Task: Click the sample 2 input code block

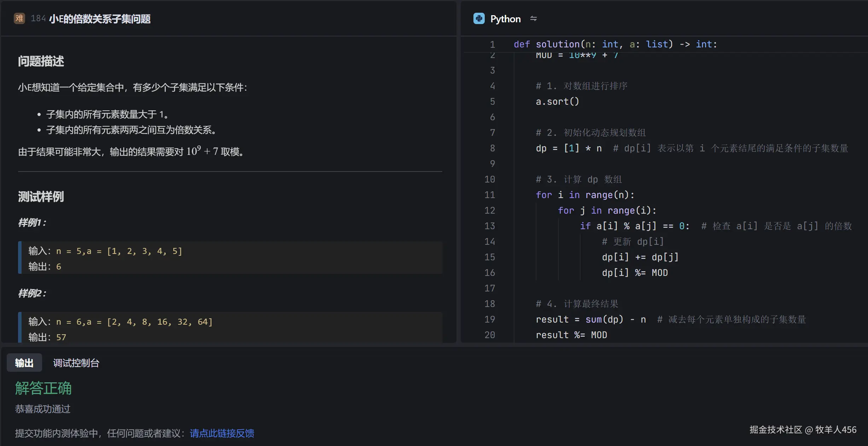Action: [120, 322]
